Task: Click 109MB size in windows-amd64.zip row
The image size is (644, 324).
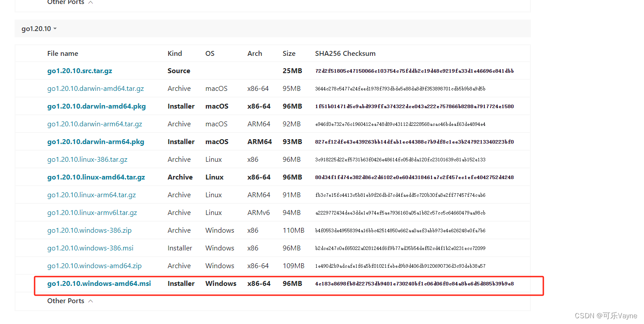Action: pos(293,266)
